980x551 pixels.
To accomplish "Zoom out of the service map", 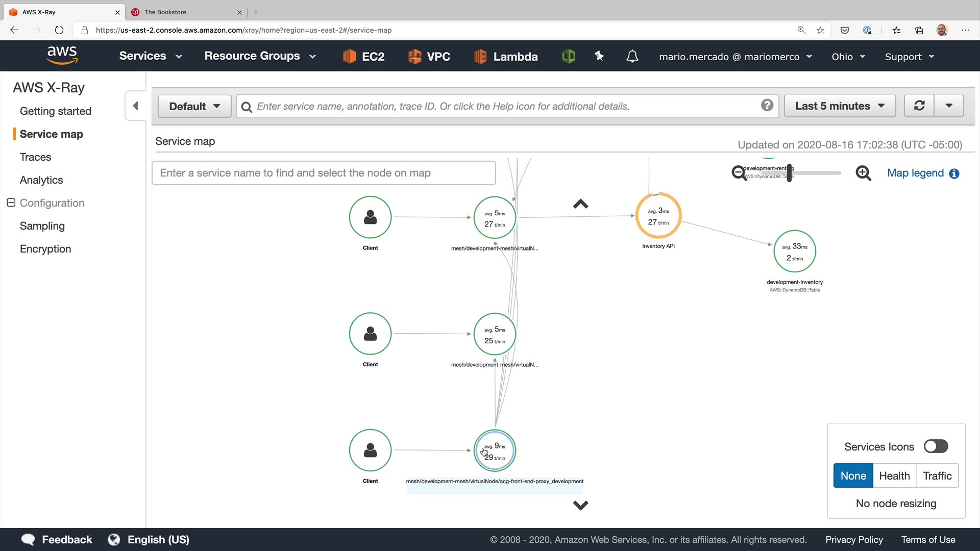I will [x=739, y=173].
